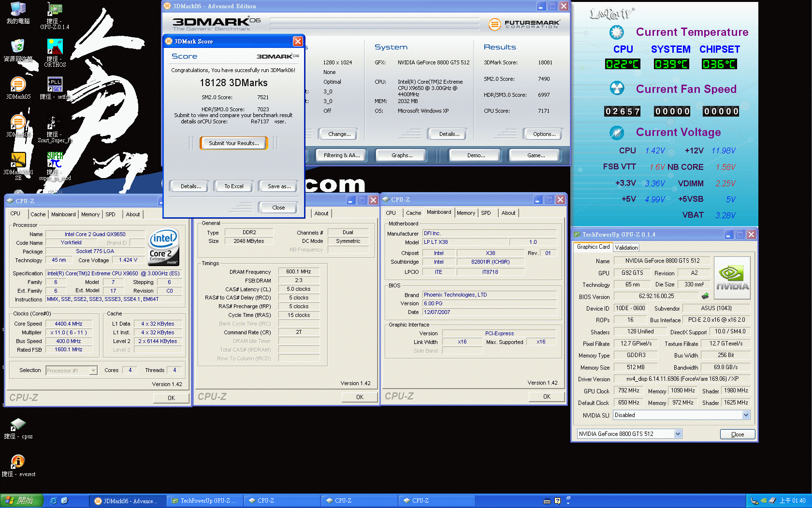Open About tab in middle CPU-Z window
This screenshot has width=812, height=508.
click(321, 213)
